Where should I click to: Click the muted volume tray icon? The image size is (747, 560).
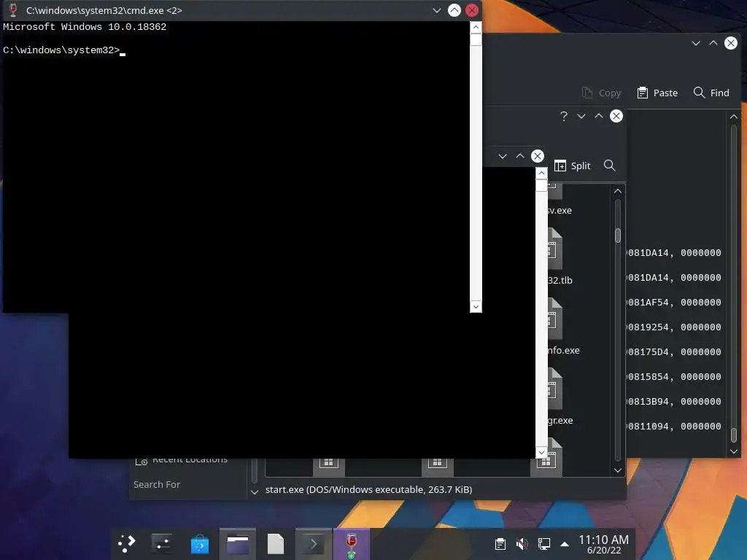click(522, 544)
